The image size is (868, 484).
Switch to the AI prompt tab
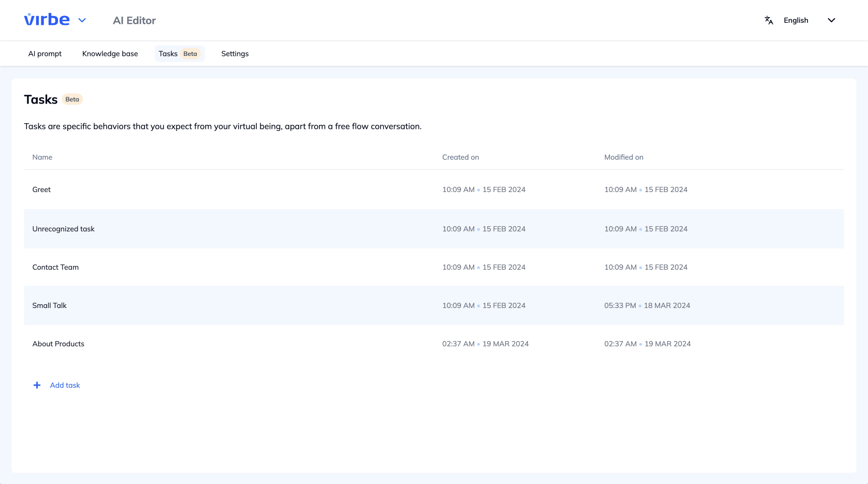[x=45, y=54]
